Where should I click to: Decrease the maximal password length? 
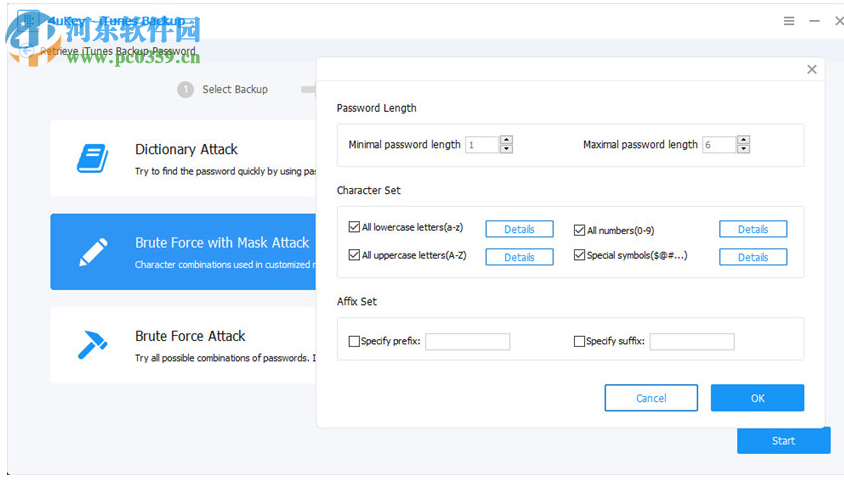click(x=743, y=149)
